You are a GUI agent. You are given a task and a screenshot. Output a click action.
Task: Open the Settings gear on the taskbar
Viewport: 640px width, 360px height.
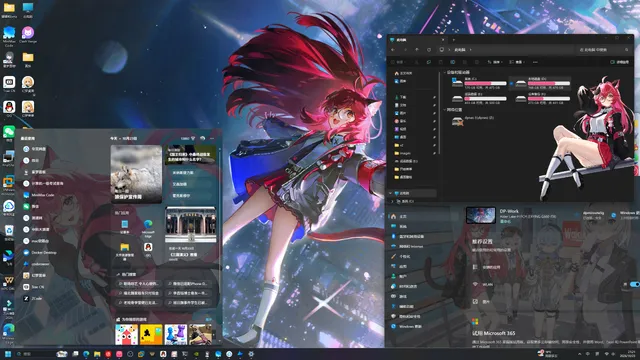(x=251, y=354)
